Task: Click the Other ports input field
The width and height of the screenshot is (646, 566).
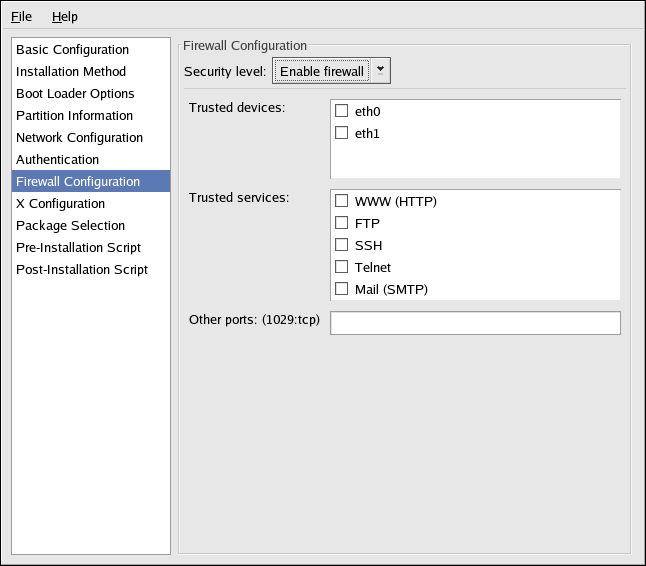Action: pyautogui.click(x=475, y=323)
